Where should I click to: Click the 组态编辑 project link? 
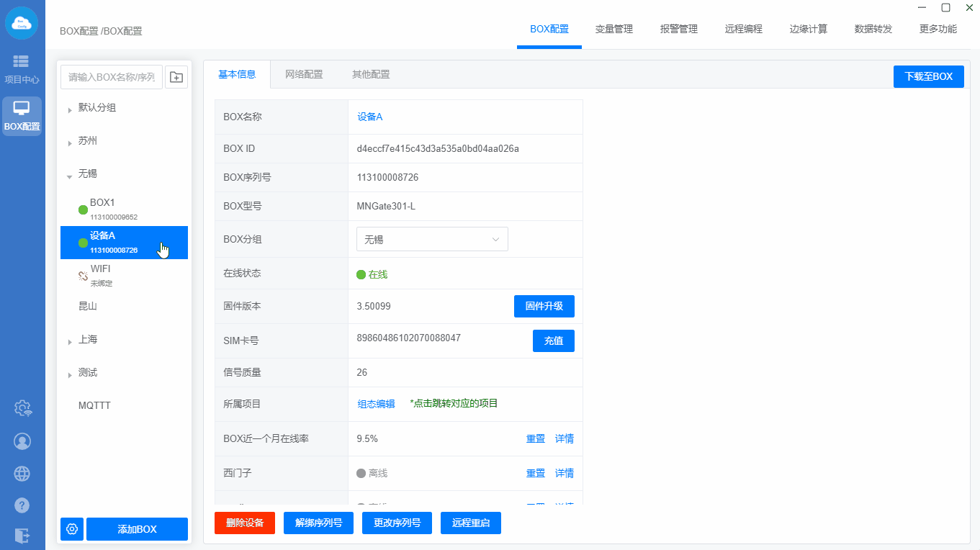pos(376,404)
